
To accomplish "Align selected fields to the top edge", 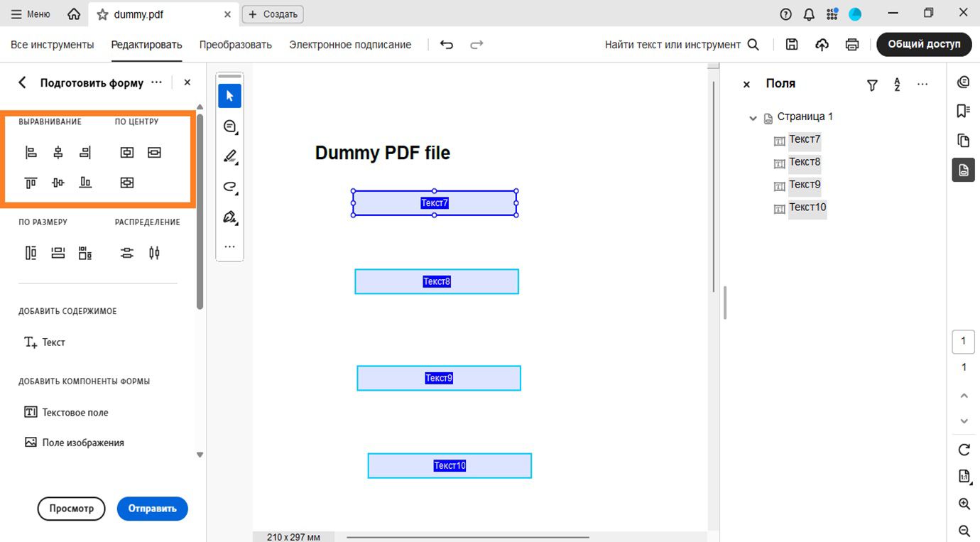I will 31,183.
